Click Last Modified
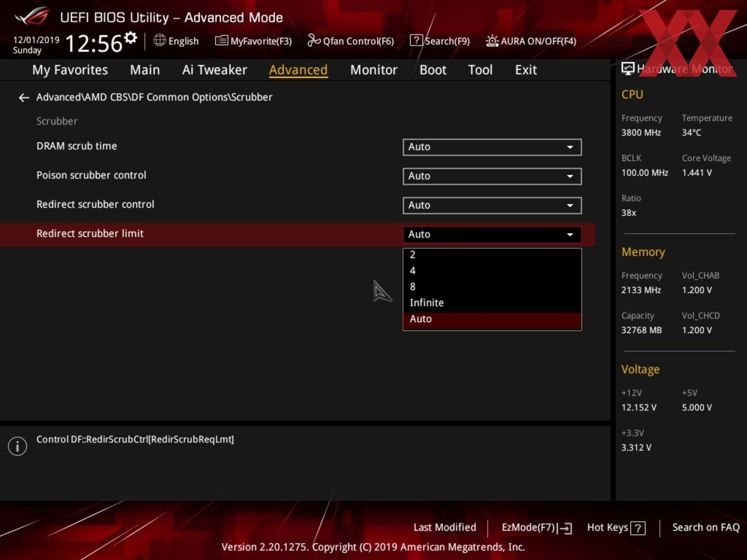This screenshot has height=560, width=747. point(445,528)
